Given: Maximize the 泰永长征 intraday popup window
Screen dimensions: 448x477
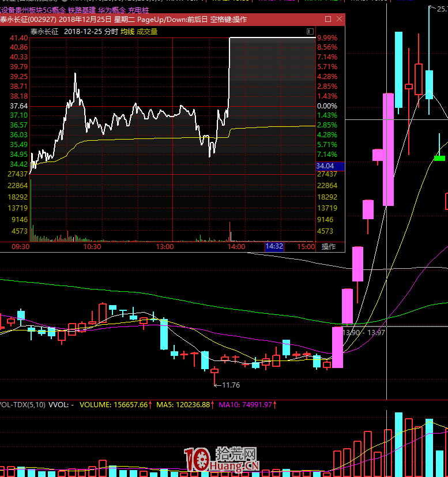Looking at the screenshot, I should [x=328, y=19].
